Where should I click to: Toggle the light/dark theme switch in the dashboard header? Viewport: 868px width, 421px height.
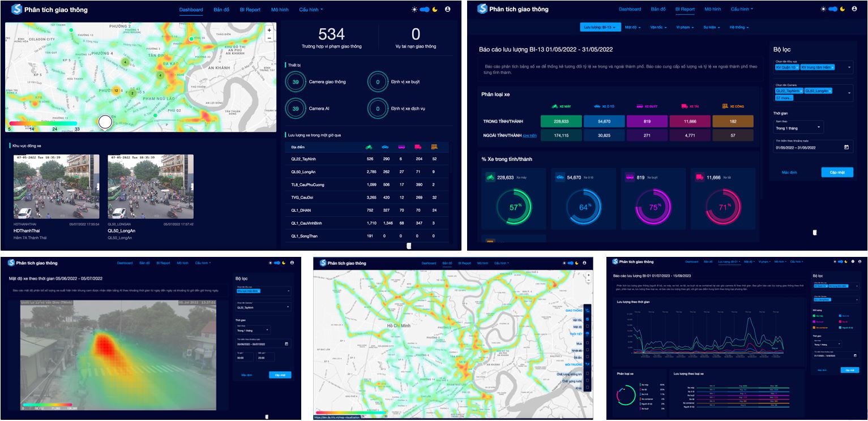pyautogui.click(x=425, y=10)
